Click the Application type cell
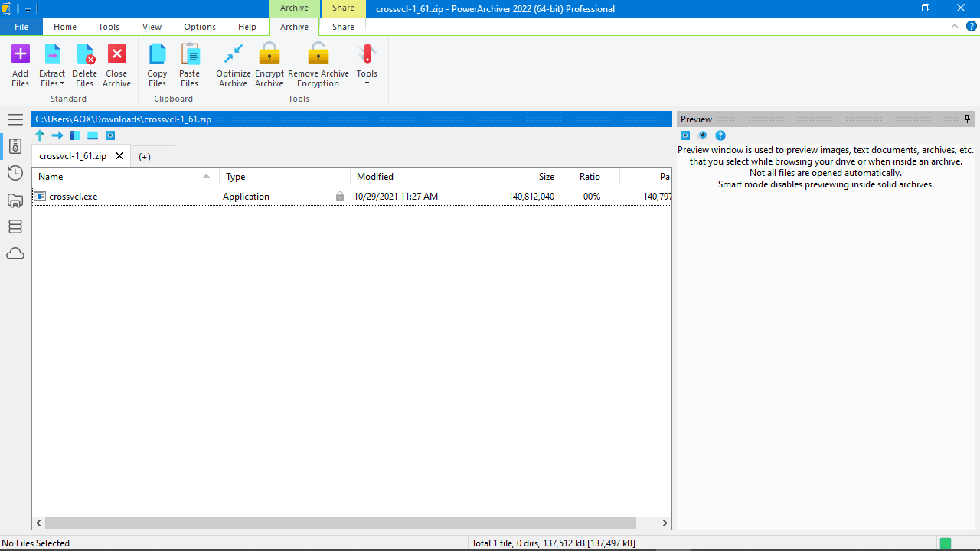The image size is (980, 551). [246, 197]
